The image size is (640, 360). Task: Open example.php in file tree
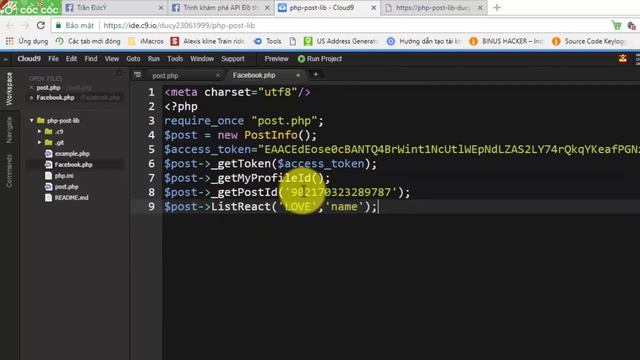(72, 153)
